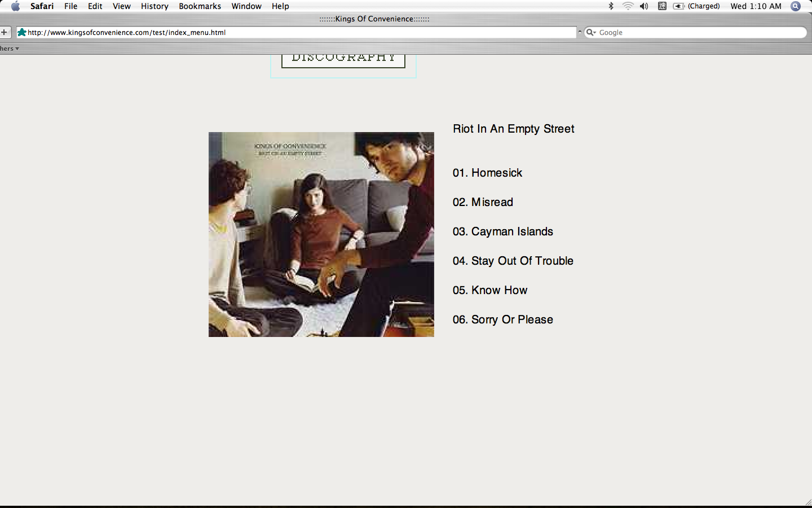Select track 05. Know How

click(x=490, y=290)
